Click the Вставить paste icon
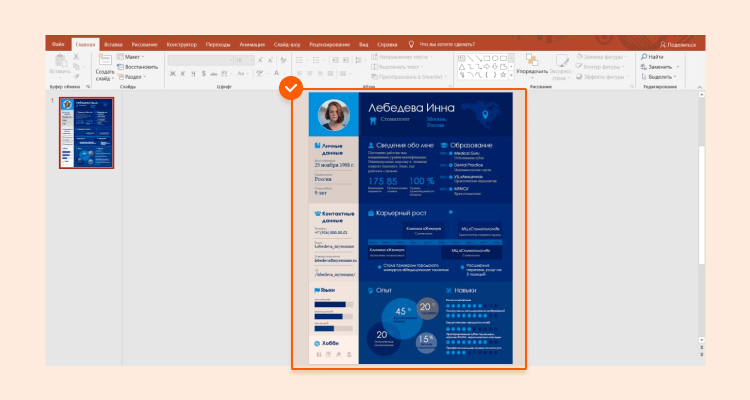This screenshot has width=750, height=400. 60,61
